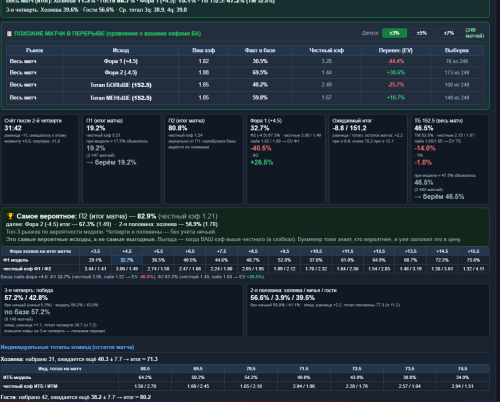Image resolution: width=500 pixels, height=402 pixels.
Task: Click the Факт в базе column header
Action: pos(260,50)
